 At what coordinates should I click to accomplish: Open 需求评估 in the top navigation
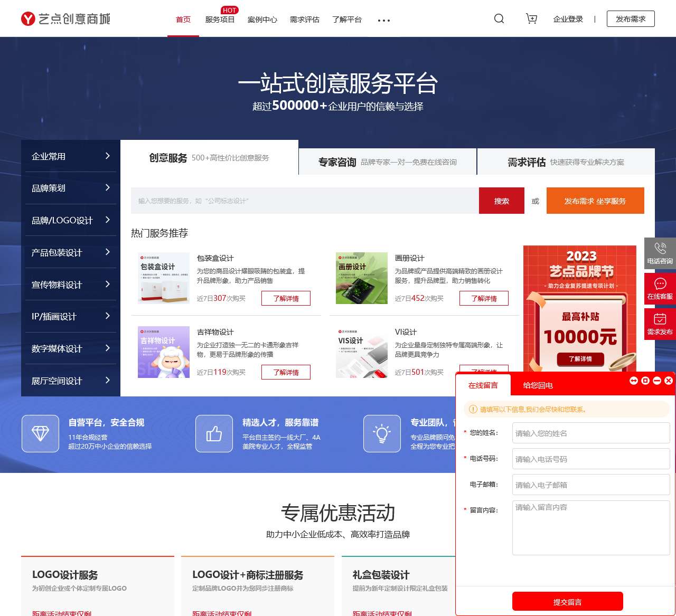coord(305,20)
